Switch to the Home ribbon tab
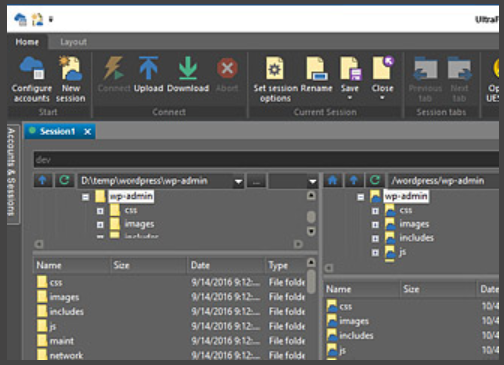Image resolution: width=504 pixels, height=365 pixels. coord(27,42)
